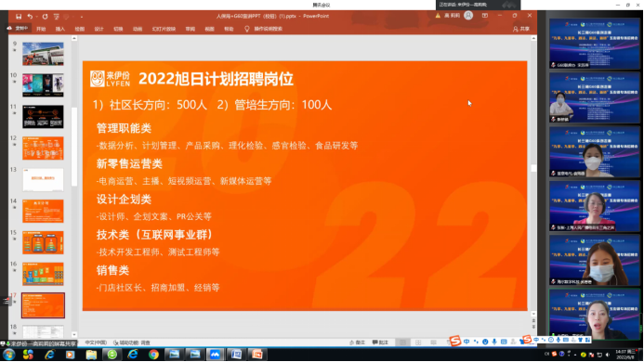Viewport: 644px width, 362px height.
Task: Select slide 11 thumbnail
Action: click(43, 117)
